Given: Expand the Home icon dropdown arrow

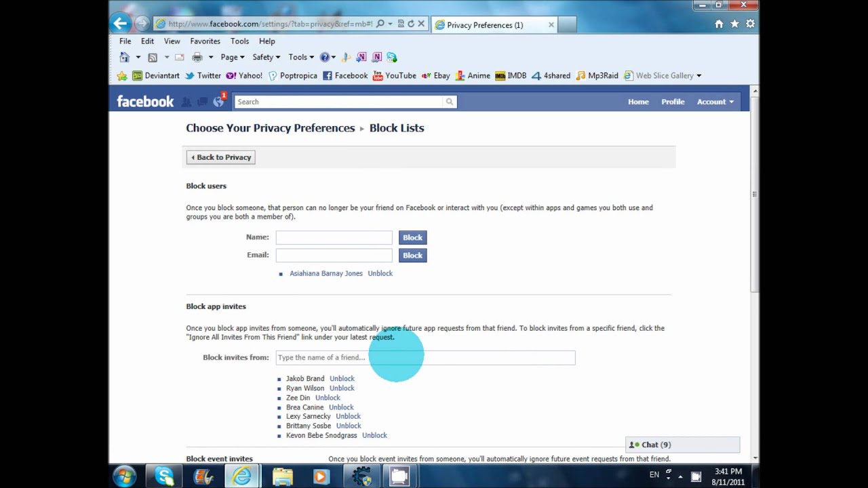Looking at the screenshot, I should coord(138,57).
